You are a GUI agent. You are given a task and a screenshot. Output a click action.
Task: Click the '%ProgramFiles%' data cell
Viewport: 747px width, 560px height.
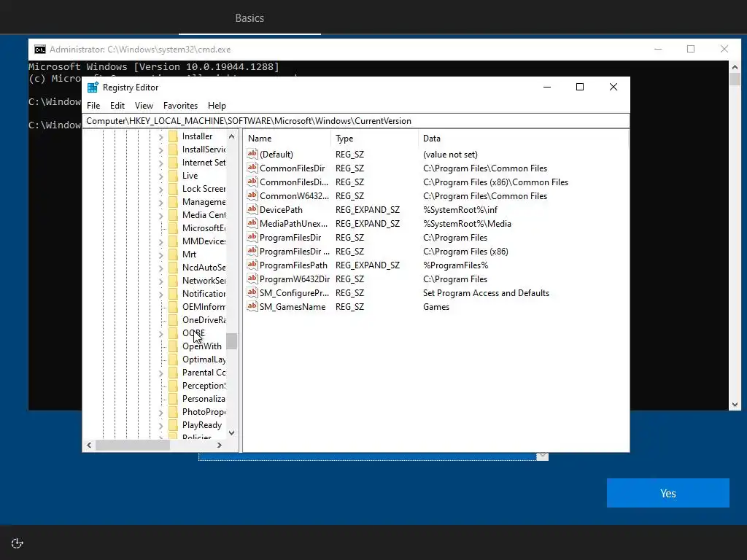pyautogui.click(x=455, y=265)
